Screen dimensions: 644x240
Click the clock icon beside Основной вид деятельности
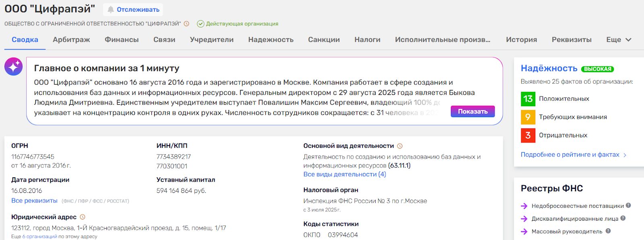[400, 146]
